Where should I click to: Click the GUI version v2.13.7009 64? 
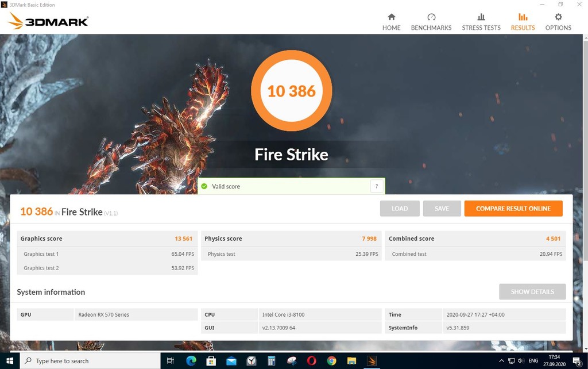(x=278, y=328)
